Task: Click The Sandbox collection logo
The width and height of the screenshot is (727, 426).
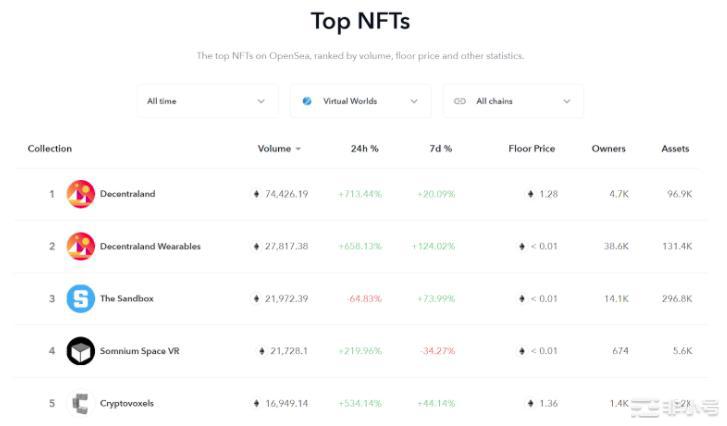Action: point(80,298)
